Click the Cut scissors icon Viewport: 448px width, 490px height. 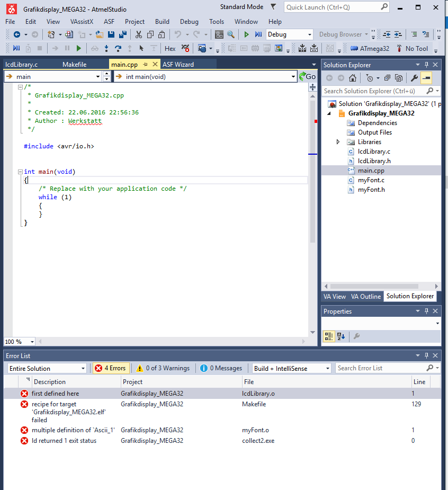click(138, 34)
